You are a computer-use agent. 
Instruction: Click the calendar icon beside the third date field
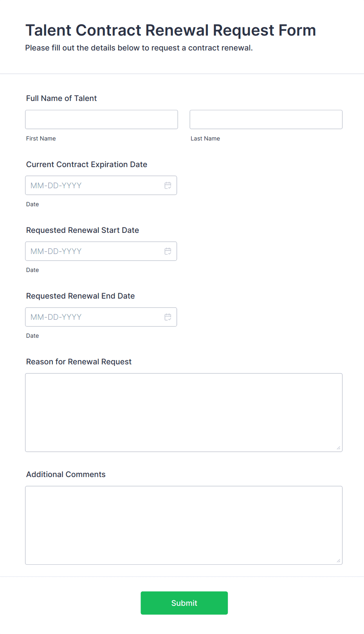[168, 317]
